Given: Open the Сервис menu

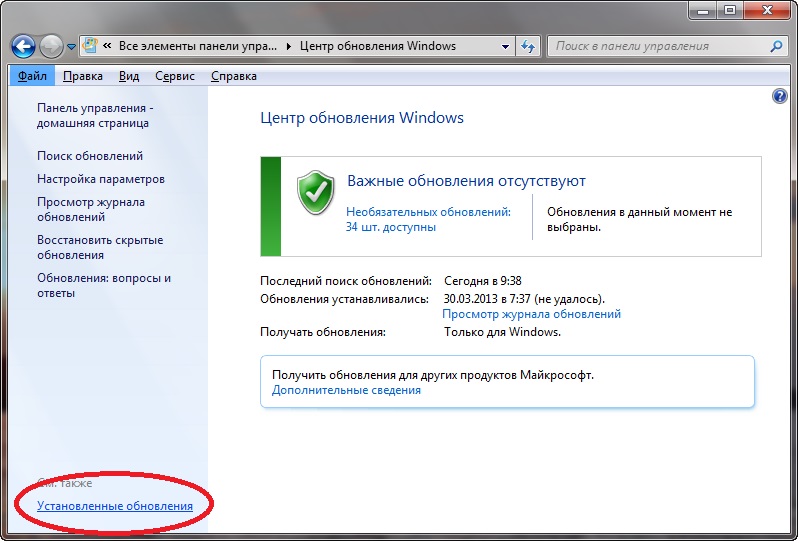Looking at the screenshot, I should tap(175, 76).
